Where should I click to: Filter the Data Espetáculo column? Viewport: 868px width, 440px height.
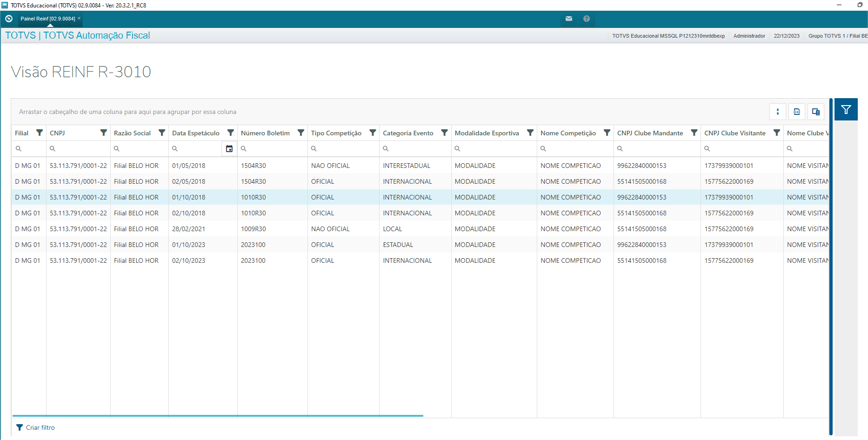point(231,133)
